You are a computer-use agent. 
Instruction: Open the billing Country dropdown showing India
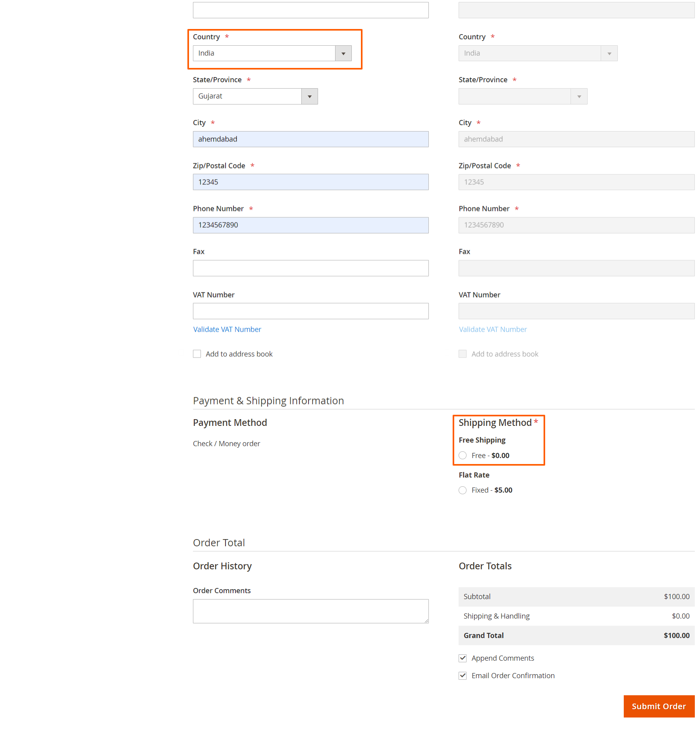[272, 53]
